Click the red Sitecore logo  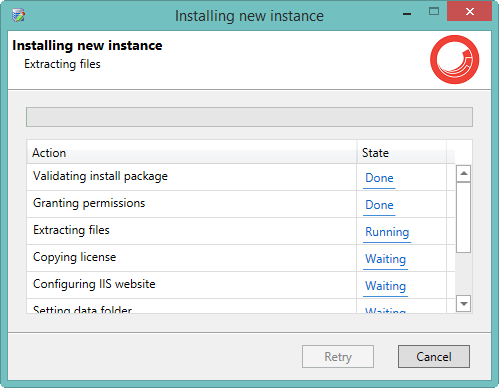[x=454, y=60]
